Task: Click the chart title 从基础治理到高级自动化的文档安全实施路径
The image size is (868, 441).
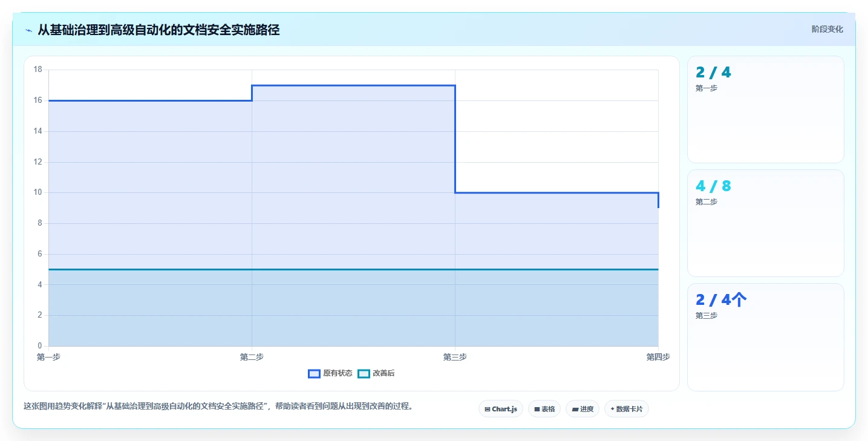Action: 158,30
